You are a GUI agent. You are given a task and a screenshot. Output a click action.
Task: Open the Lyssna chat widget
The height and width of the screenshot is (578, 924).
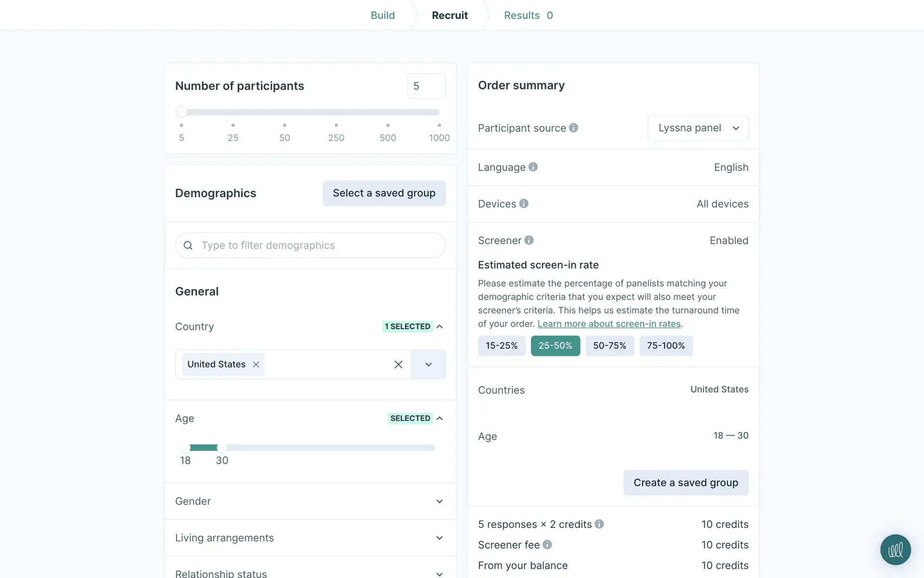(895, 550)
